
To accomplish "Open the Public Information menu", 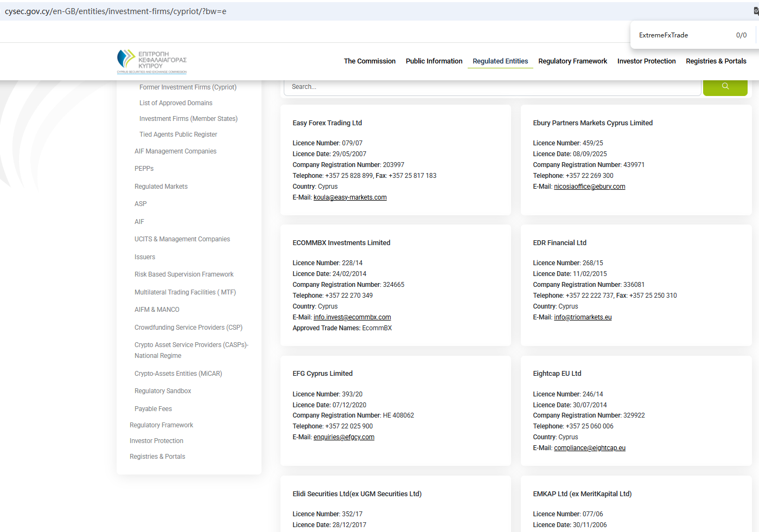I will coord(434,61).
